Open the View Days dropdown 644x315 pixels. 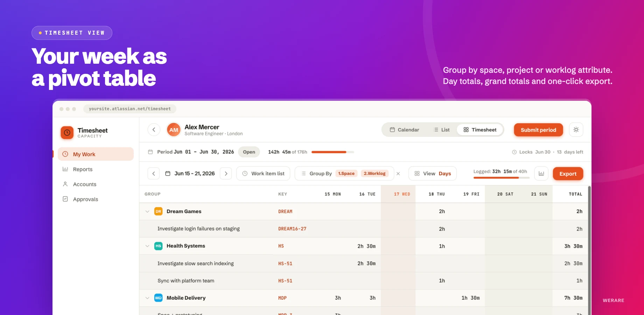point(433,173)
